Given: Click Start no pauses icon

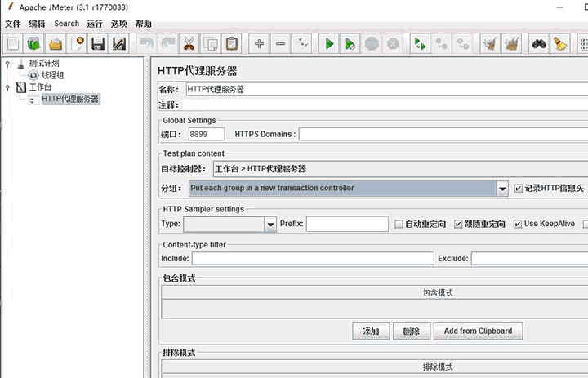Looking at the screenshot, I should (x=350, y=44).
